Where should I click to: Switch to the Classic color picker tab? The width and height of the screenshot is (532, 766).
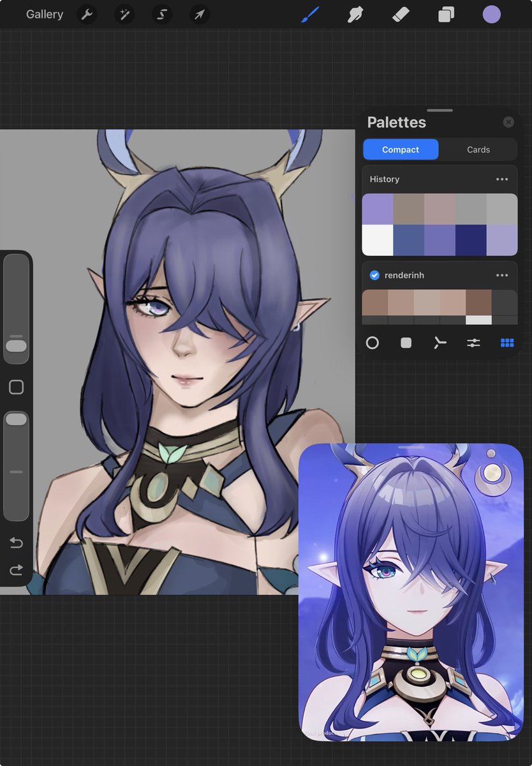406,343
